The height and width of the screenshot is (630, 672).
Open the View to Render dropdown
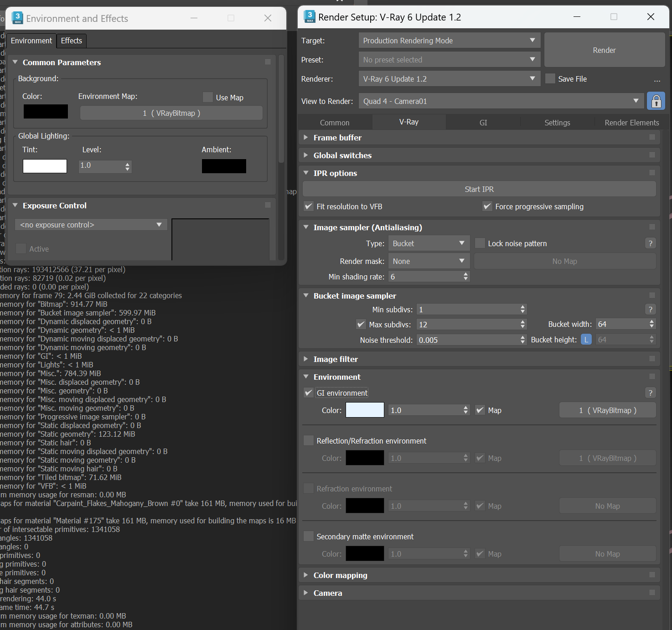click(x=501, y=101)
